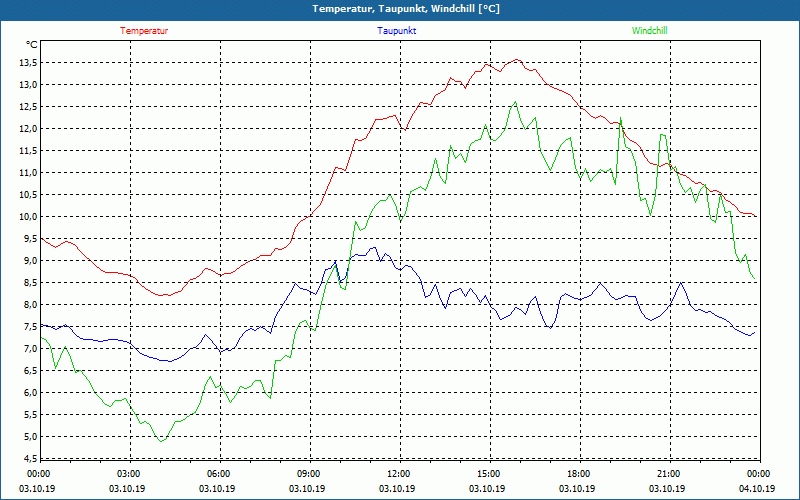
Task: Click the 10,0 y-axis value
Action: (x=29, y=216)
